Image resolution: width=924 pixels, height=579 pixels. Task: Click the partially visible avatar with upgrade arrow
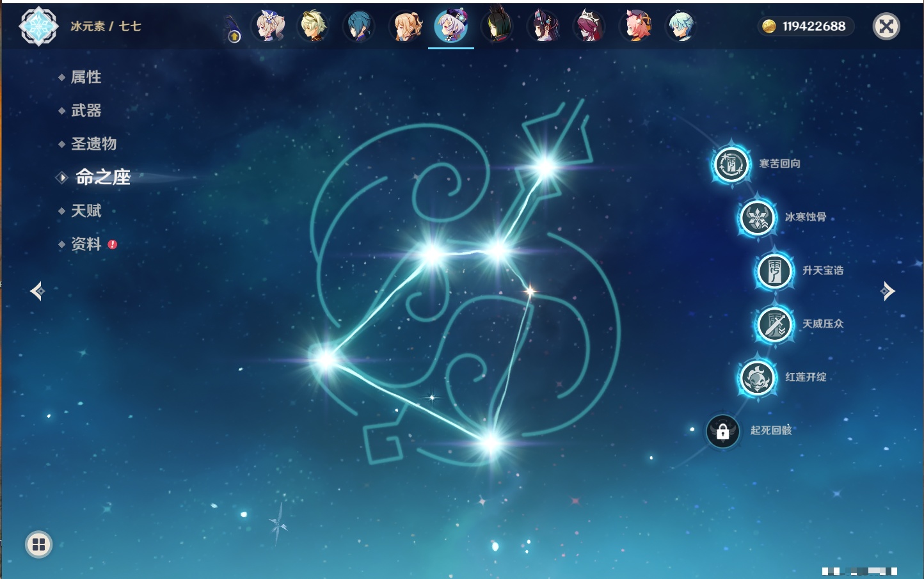tap(233, 29)
